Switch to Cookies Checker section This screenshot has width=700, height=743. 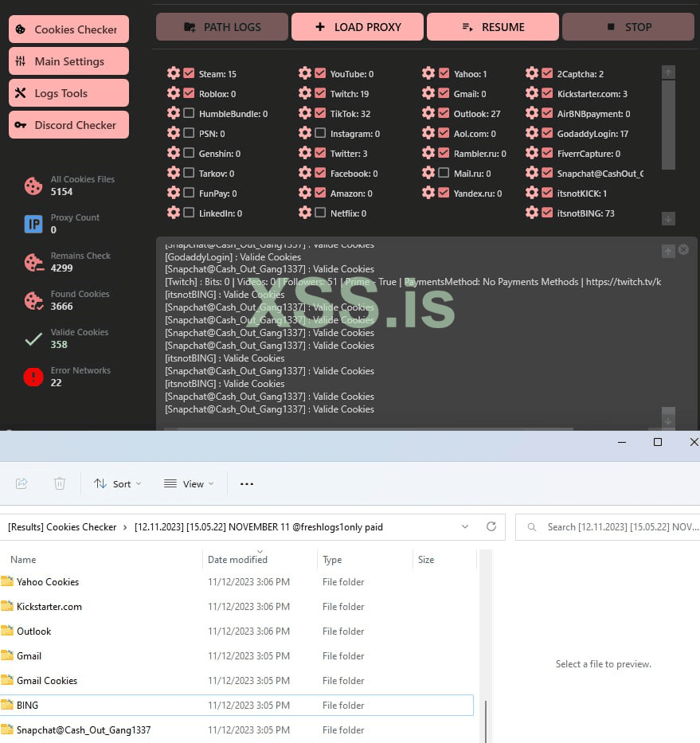coord(68,29)
